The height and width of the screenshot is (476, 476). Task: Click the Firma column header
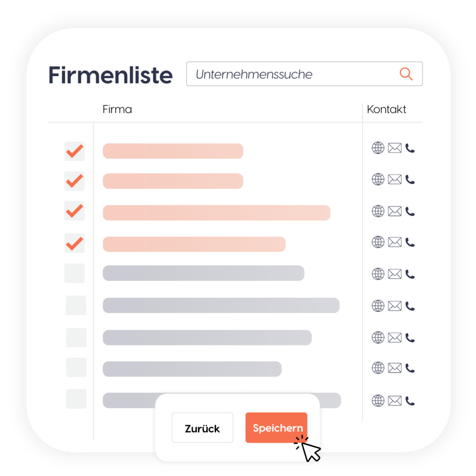click(117, 109)
